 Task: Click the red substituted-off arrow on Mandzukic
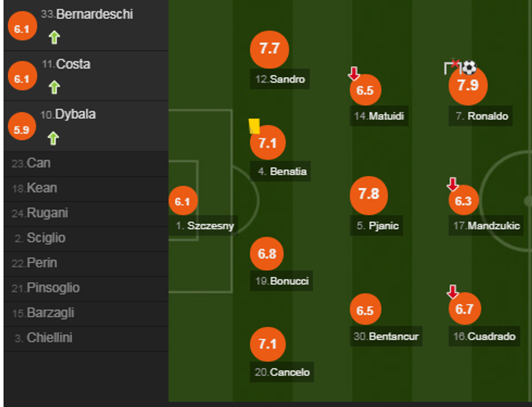(x=452, y=185)
